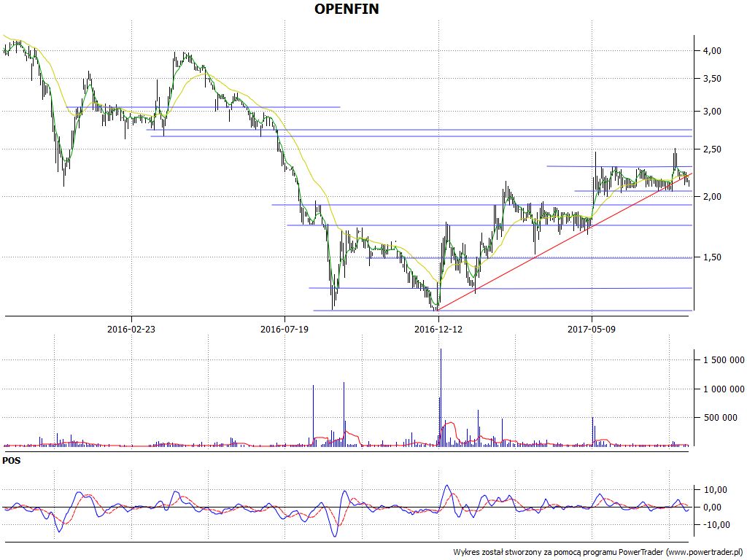Viewport: 747px width, 560px height.
Task: Click the 500 000 volume label
Action: point(720,418)
